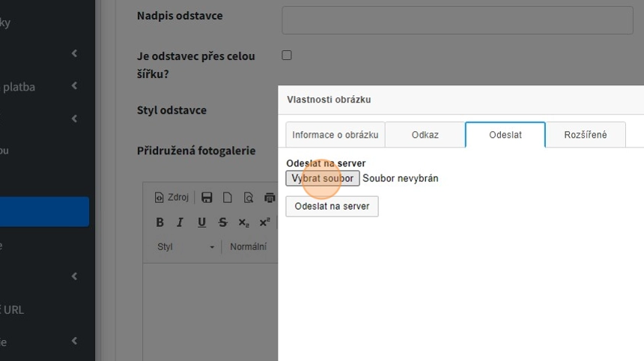
Task: Expand the 'platba' sidebar menu chevron
Action: (74, 86)
